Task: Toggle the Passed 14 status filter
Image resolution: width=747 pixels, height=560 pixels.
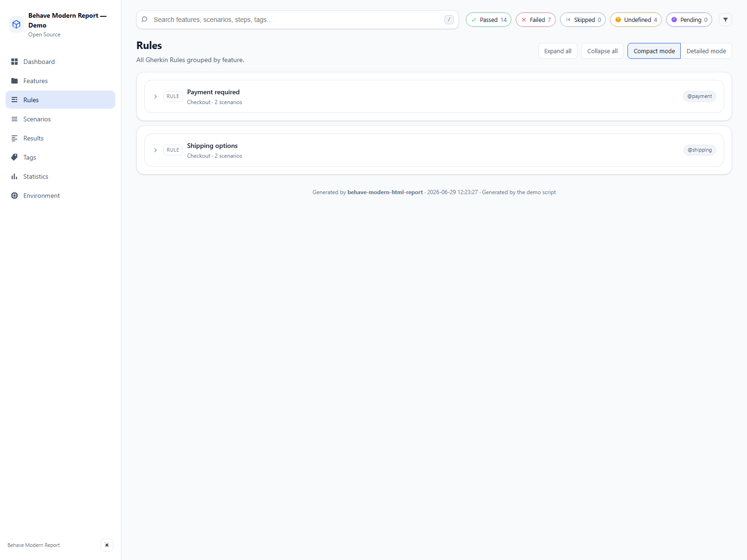Action: tap(488, 20)
